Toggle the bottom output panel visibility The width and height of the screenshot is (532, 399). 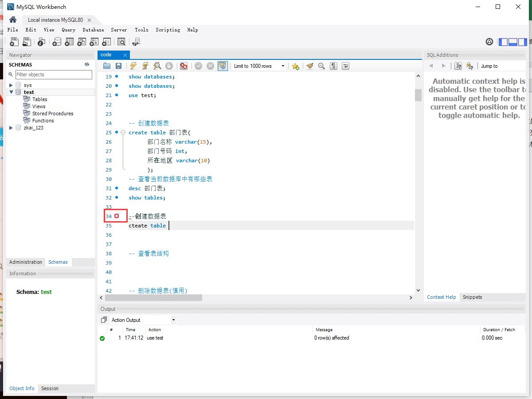coord(513,42)
